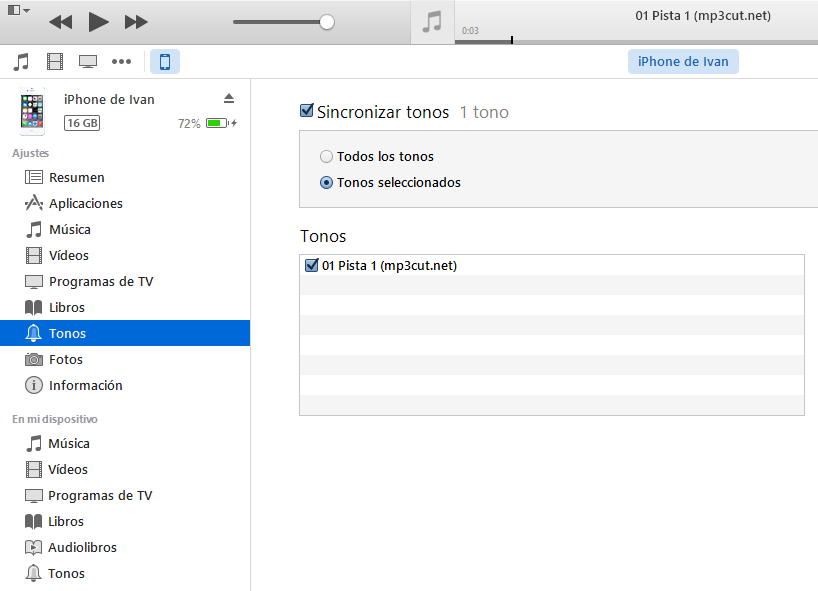Click the 16 GB capacity label
Viewport: 818px width, 591px height.
(x=82, y=123)
